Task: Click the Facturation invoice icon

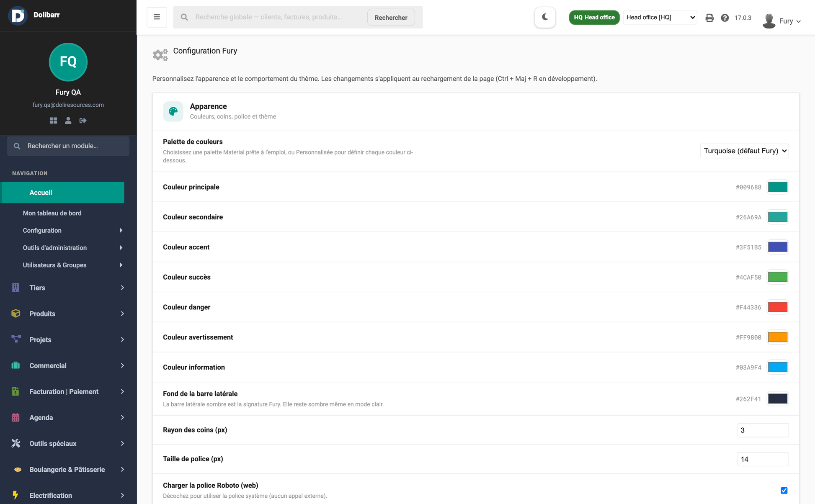Action: (x=15, y=391)
